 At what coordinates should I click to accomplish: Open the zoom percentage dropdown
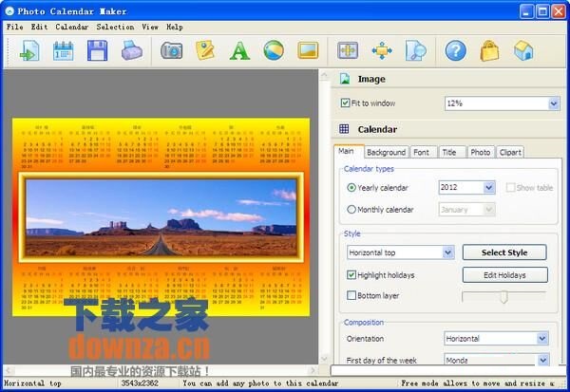tap(554, 103)
